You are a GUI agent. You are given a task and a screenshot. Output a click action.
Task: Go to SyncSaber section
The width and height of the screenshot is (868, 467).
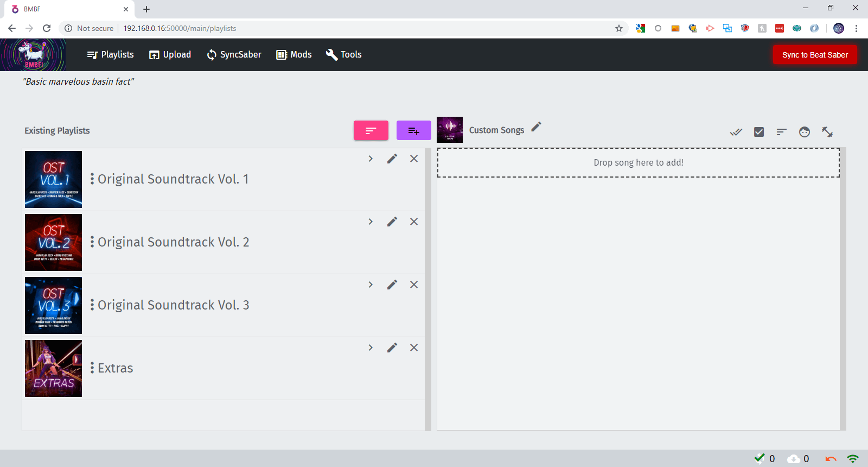(234, 54)
